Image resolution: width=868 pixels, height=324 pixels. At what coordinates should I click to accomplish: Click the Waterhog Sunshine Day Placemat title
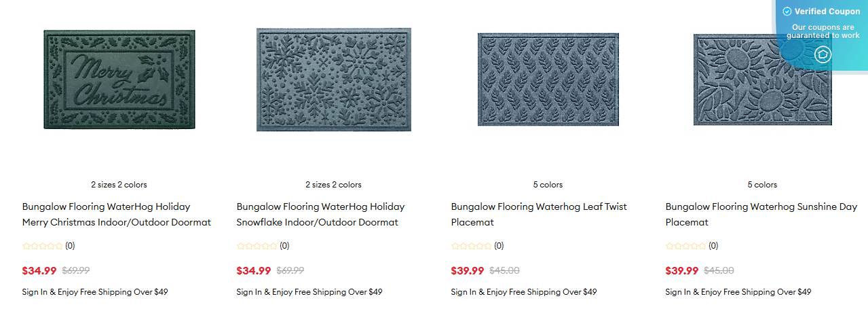pyautogui.click(x=761, y=215)
